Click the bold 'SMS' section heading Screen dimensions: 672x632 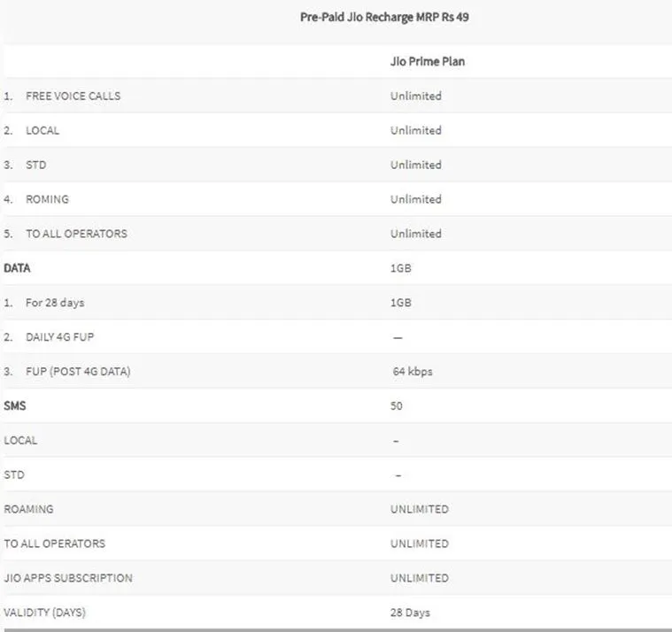click(x=15, y=405)
